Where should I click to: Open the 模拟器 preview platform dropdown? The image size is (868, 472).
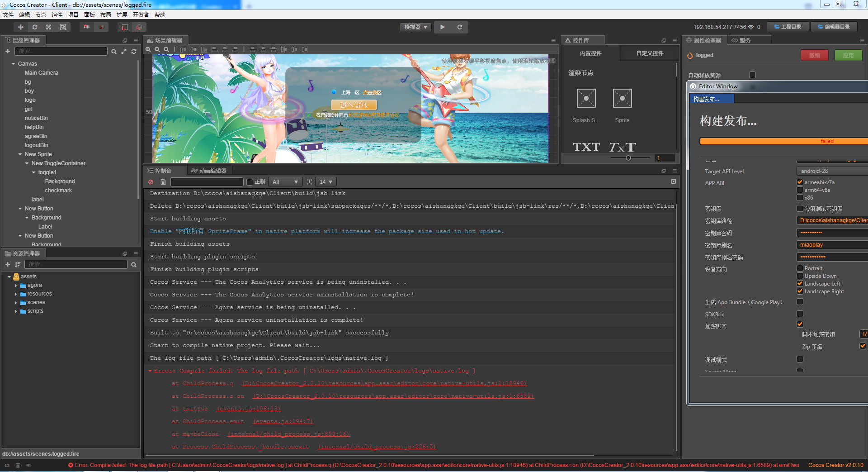415,27
